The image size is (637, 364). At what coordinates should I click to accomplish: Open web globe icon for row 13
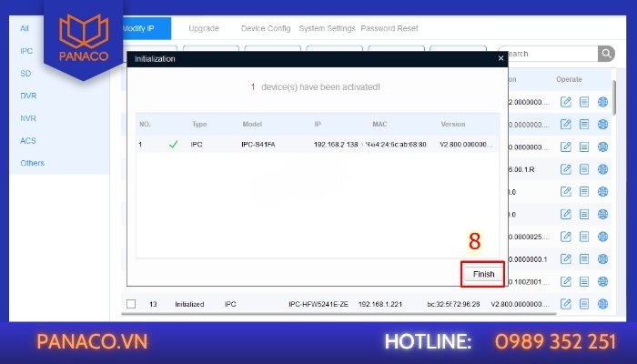tap(602, 304)
